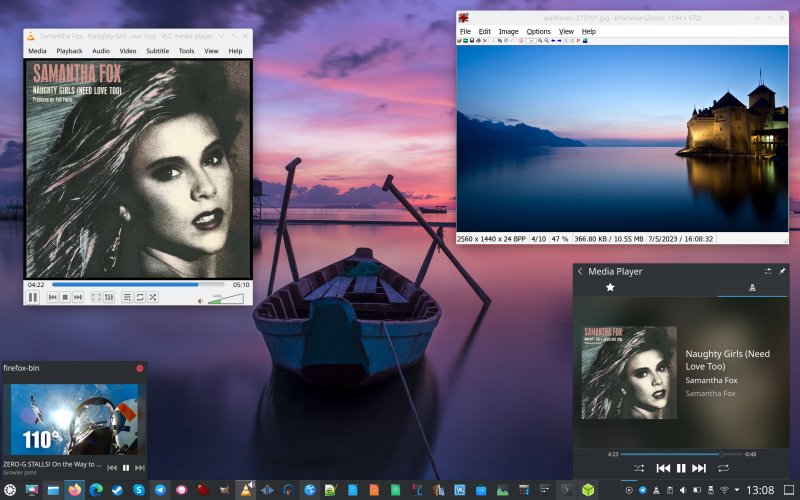Image resolution: width=800 pixels, height=500 pixels.
Task: Mute audio with VLC speaker icon
Action: coord(201,301)
